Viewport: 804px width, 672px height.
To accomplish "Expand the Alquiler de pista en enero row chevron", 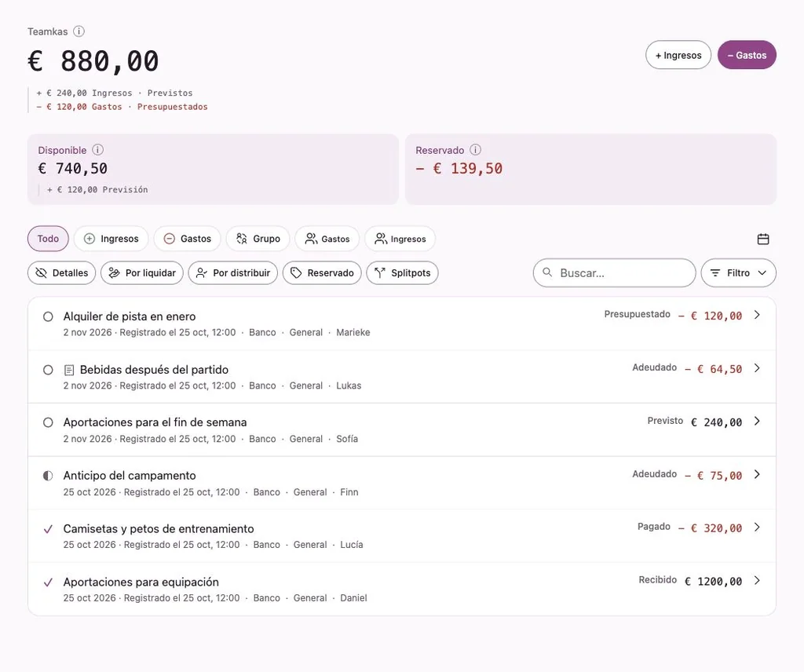I will click(758, 315).
